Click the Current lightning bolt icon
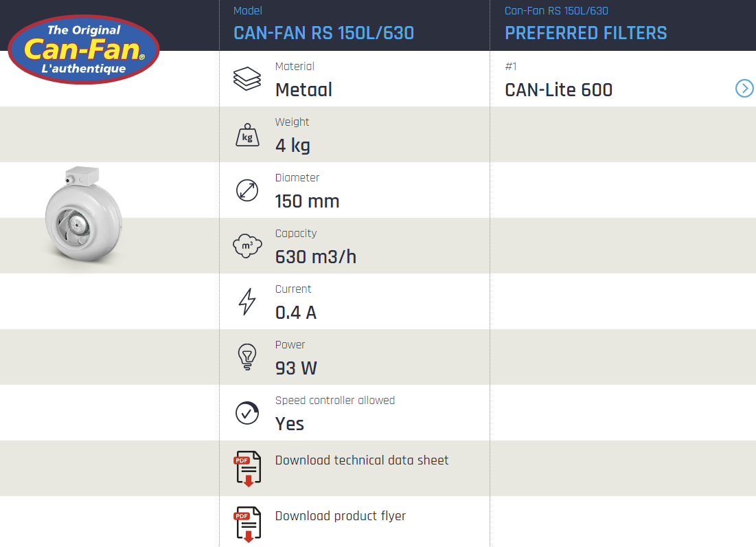This screenshot has height=547, width=756. (x=247, y=302)
